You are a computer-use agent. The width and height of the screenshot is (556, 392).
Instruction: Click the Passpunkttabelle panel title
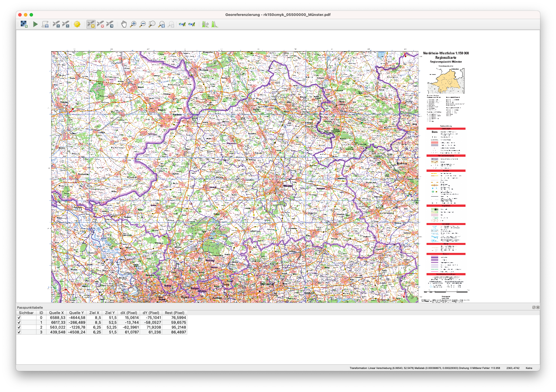(30, 307)
